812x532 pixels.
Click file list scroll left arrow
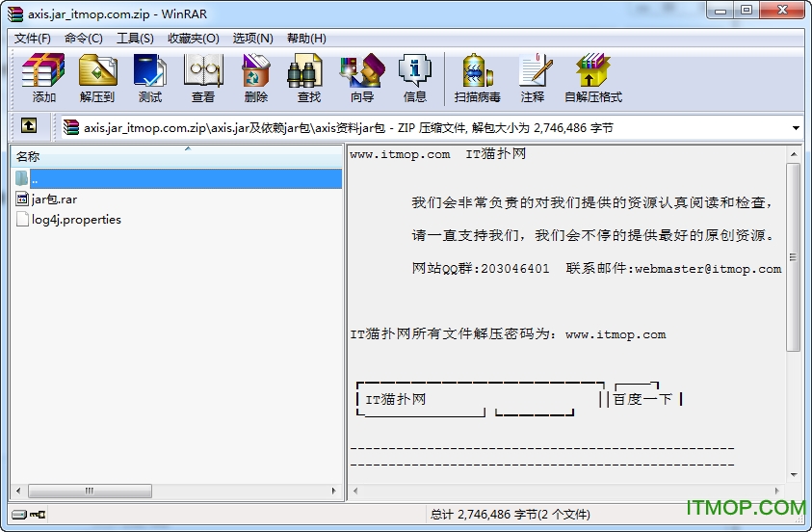click(18, 491)
